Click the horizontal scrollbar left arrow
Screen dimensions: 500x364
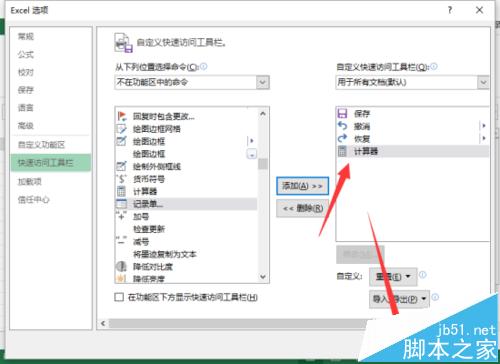(x=103, y=323)
